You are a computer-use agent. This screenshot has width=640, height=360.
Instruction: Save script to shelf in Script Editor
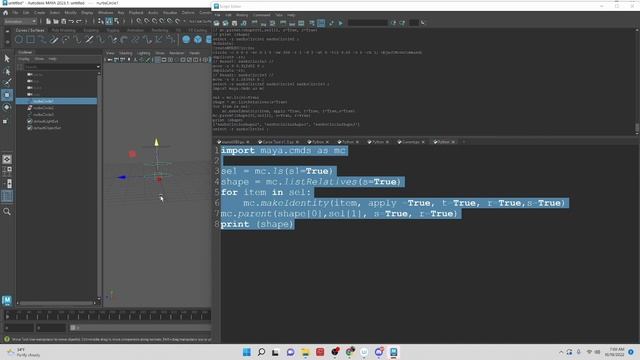pyautogui.click(x=243, y=23)
